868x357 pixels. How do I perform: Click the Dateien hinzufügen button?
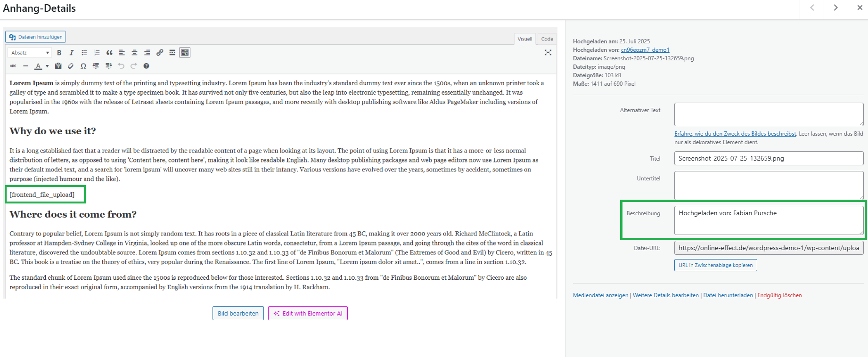tap(36, 37)
